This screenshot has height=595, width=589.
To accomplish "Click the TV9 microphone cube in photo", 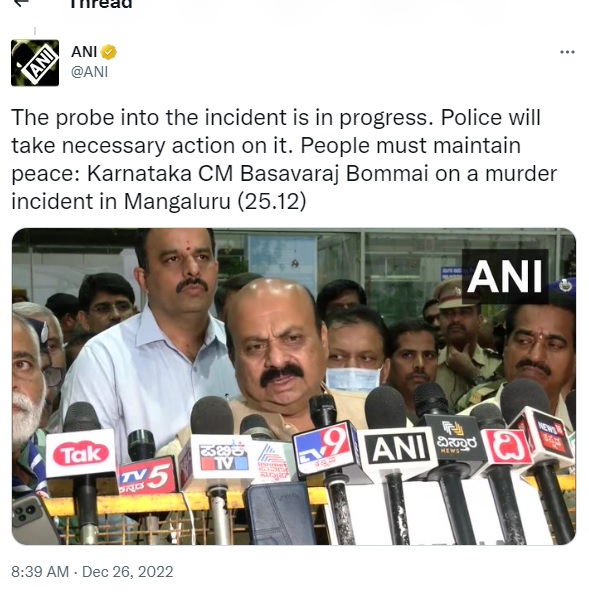I will point(326,447).
